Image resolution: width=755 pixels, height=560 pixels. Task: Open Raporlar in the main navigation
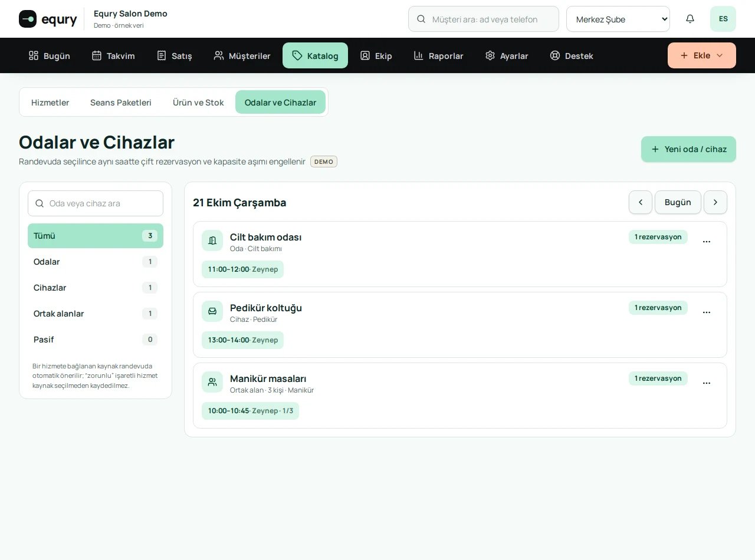coord(438,55)
